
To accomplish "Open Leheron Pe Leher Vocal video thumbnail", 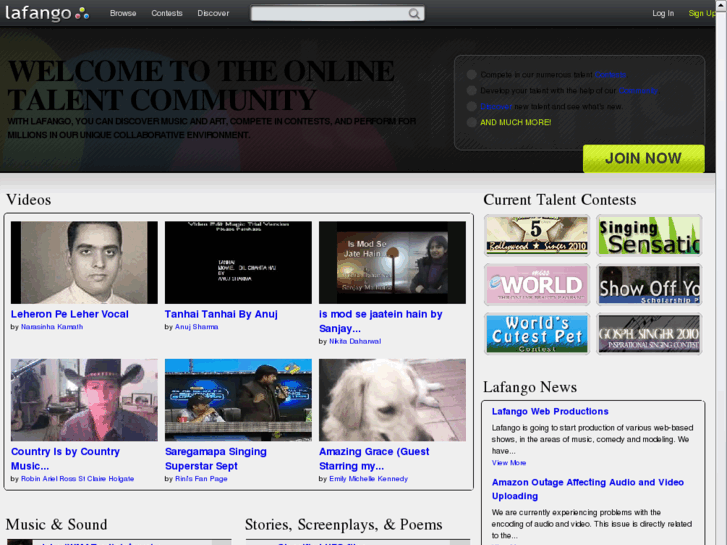I will (84, 263).
